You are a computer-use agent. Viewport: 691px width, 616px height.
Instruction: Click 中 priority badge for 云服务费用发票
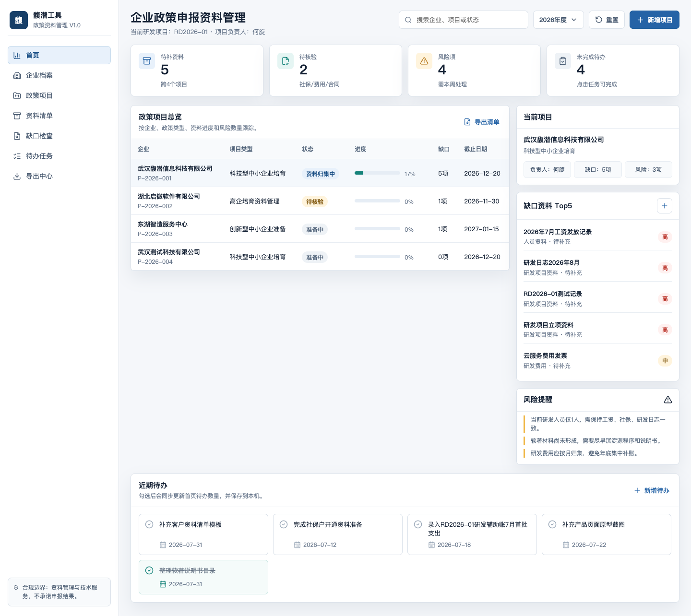[x=665, y=361]
